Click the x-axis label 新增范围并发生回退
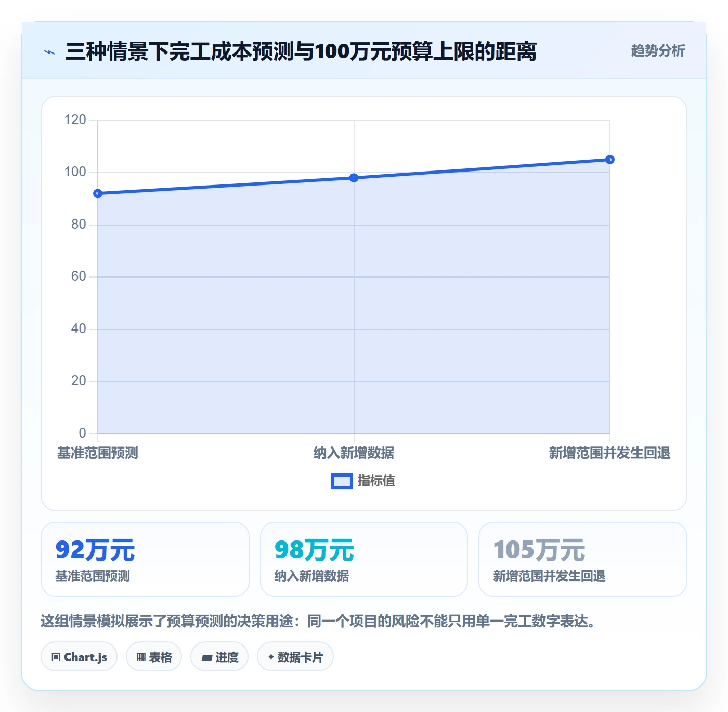This screenshot has width=728, height=712. pos(609,453)
